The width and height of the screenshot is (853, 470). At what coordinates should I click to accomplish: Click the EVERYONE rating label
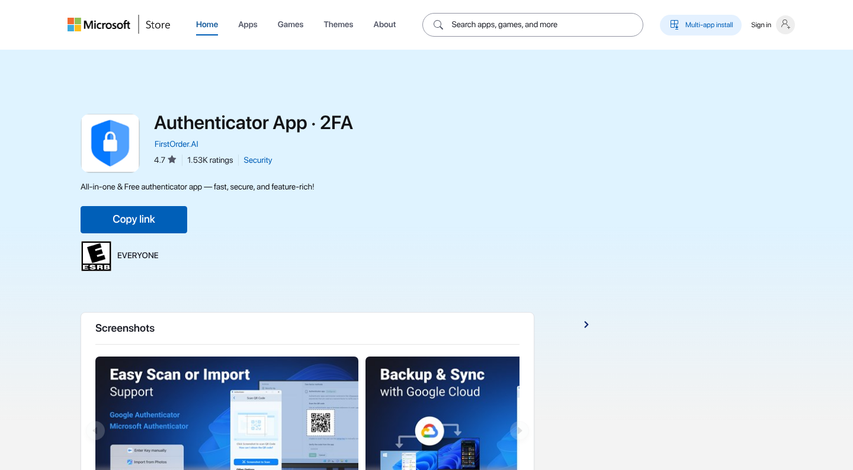pos(138,256)
